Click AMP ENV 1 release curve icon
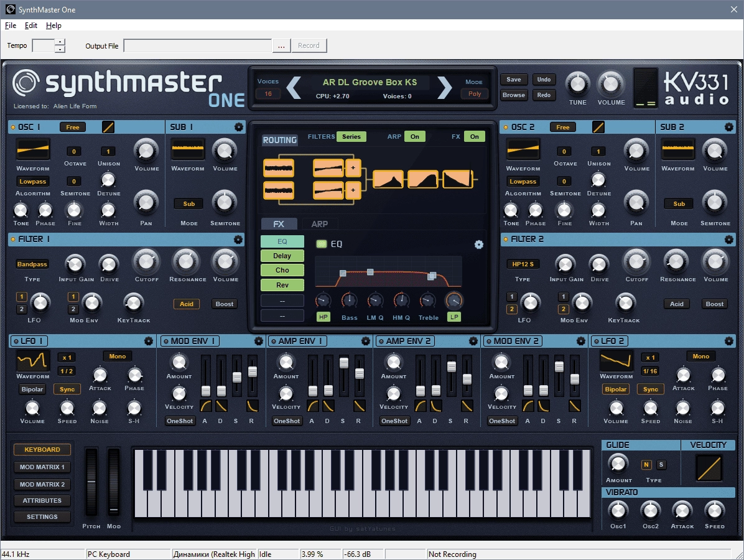The image size is (744, 560). [359, 406]
